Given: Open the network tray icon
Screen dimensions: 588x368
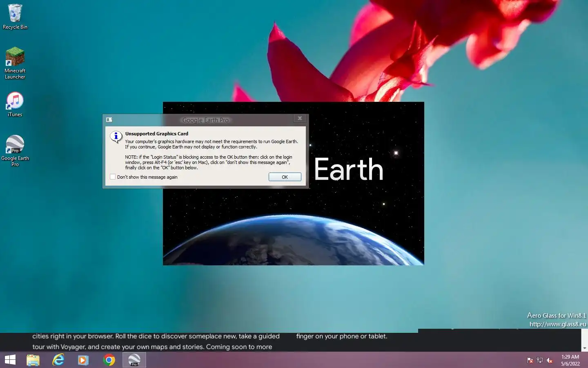Looking at the screenshot, I should point(540,360).
